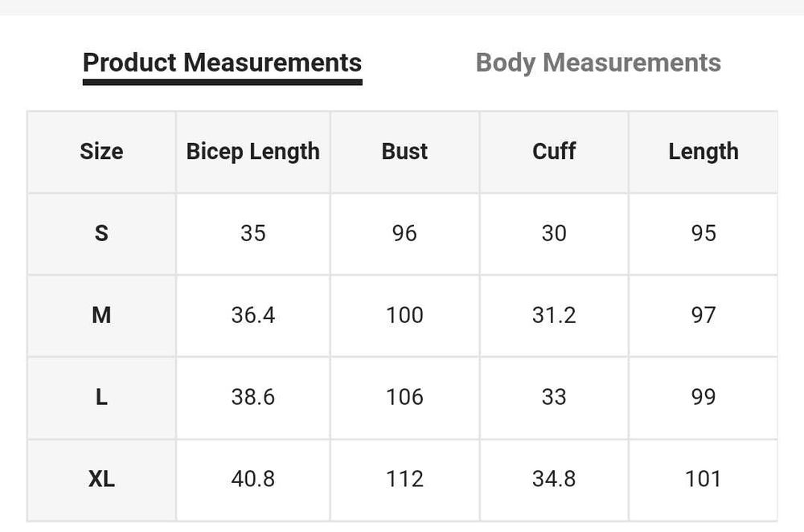Viewport: 804px width, 532px height.
Task: Select the M size row label
Action: click(x=101, y=315)
